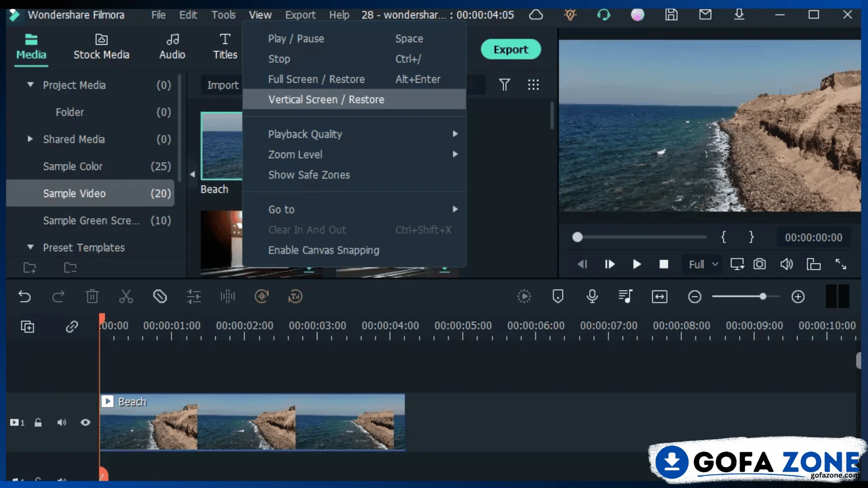
Task: Open the Edit adjustments sliders icon
Action: tap(194, 297)
